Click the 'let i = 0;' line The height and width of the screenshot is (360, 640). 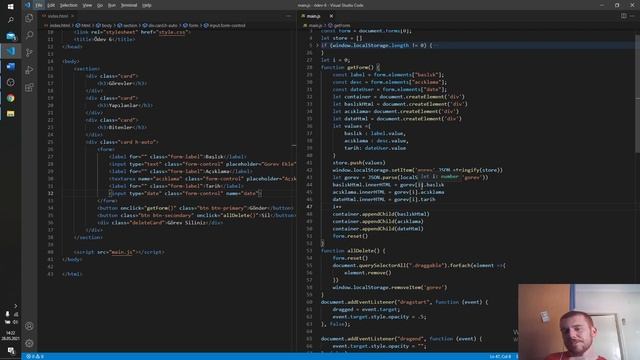(x=335, y=60)
